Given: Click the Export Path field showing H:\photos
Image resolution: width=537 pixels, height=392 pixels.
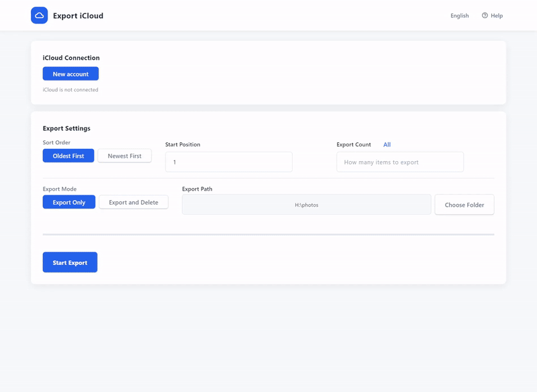Looking at the screenshot, I should pyautogui.click(x=307, y=204).
